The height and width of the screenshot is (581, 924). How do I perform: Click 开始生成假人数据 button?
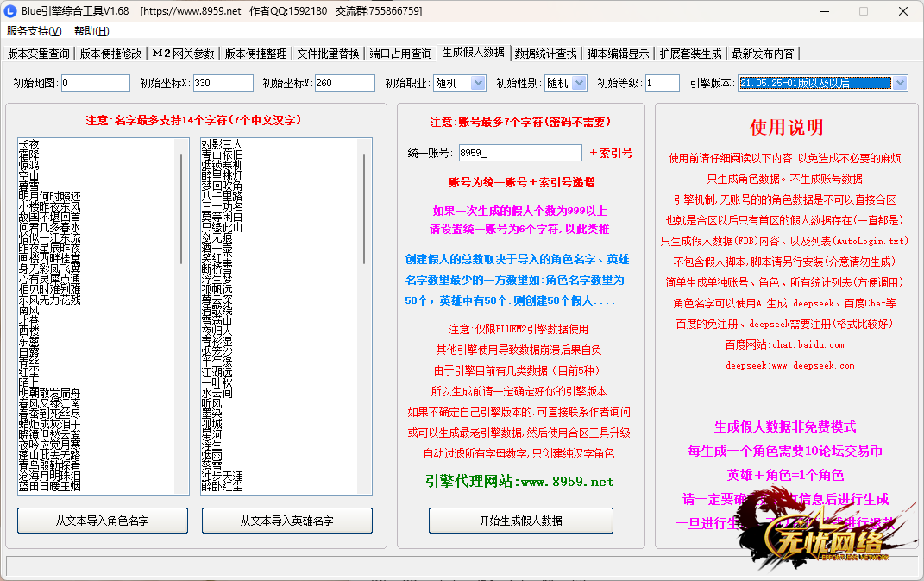tap(521, 521)
